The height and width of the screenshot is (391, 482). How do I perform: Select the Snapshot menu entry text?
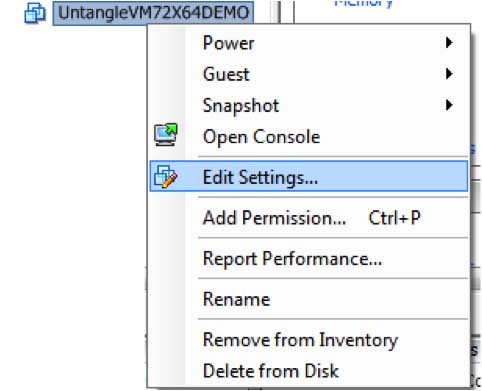[241, 106]
